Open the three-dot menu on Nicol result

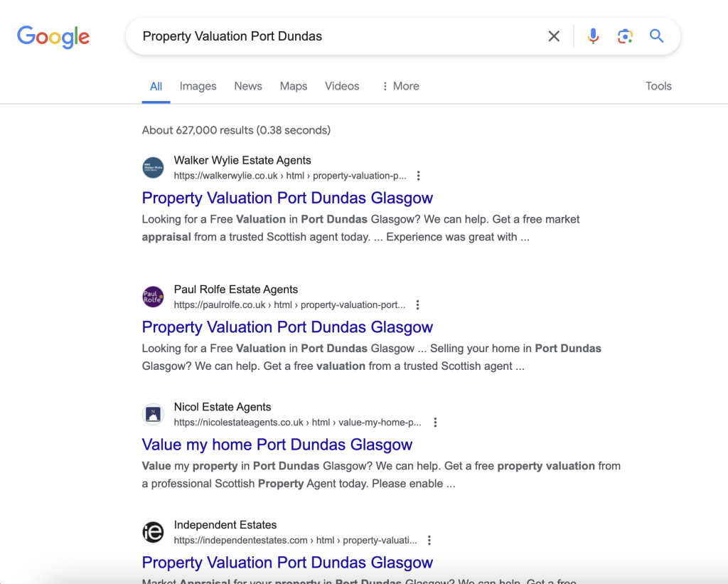point(435,422)
